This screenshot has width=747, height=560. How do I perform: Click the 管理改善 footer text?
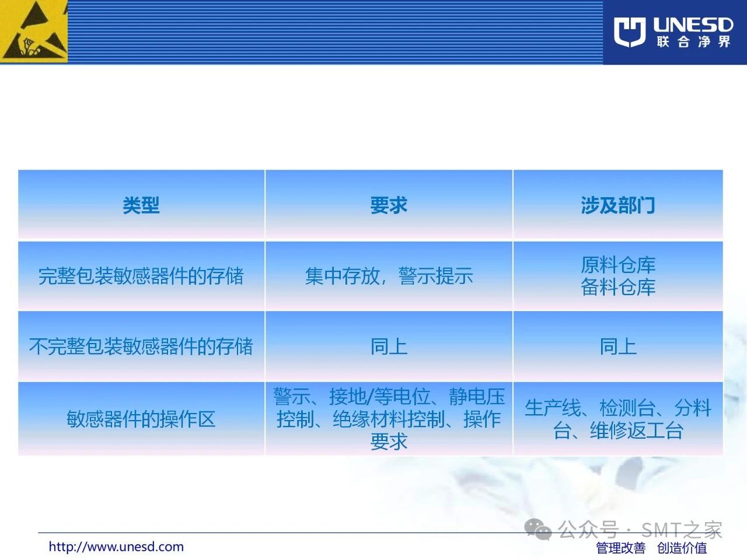(x=621, y=548)
